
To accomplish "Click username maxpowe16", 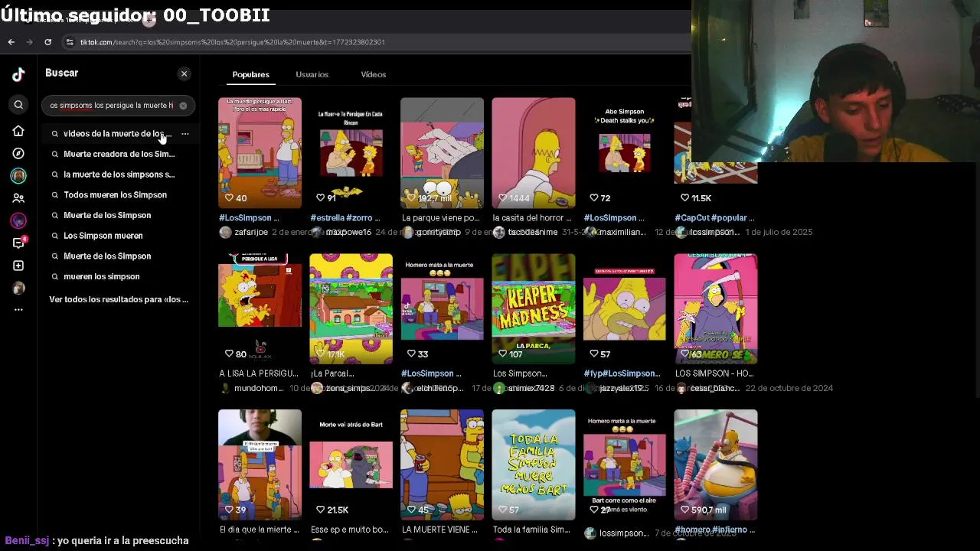I will pyautogui.click(x=348, y=232).
